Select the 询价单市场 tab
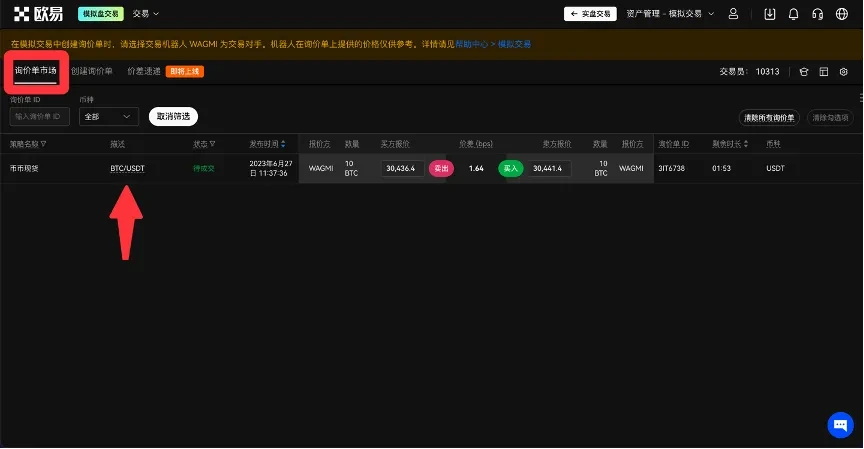 (36, 72)
